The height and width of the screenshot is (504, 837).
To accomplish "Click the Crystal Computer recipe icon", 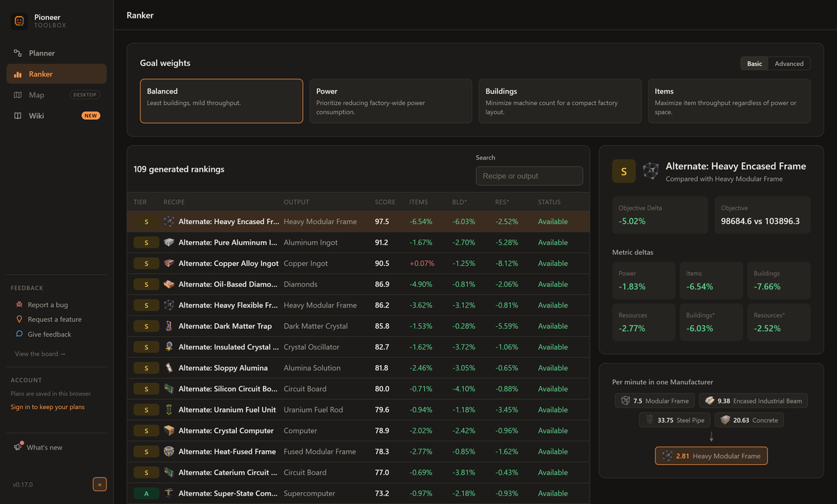I will pyautogui.click(x=169, y=430).
